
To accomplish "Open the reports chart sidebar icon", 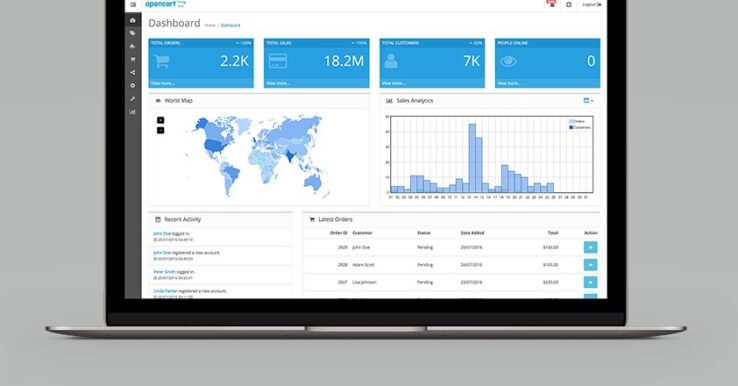I will (133, 112).
